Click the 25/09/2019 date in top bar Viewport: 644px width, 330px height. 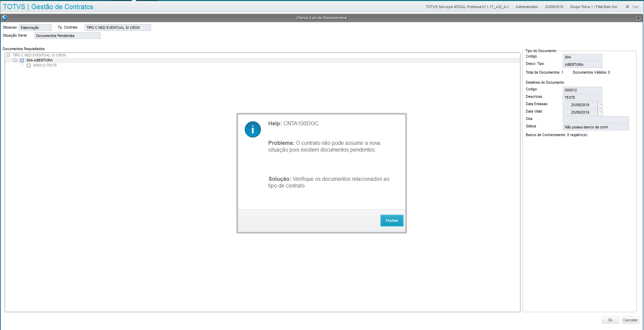[x=554, y=7]
